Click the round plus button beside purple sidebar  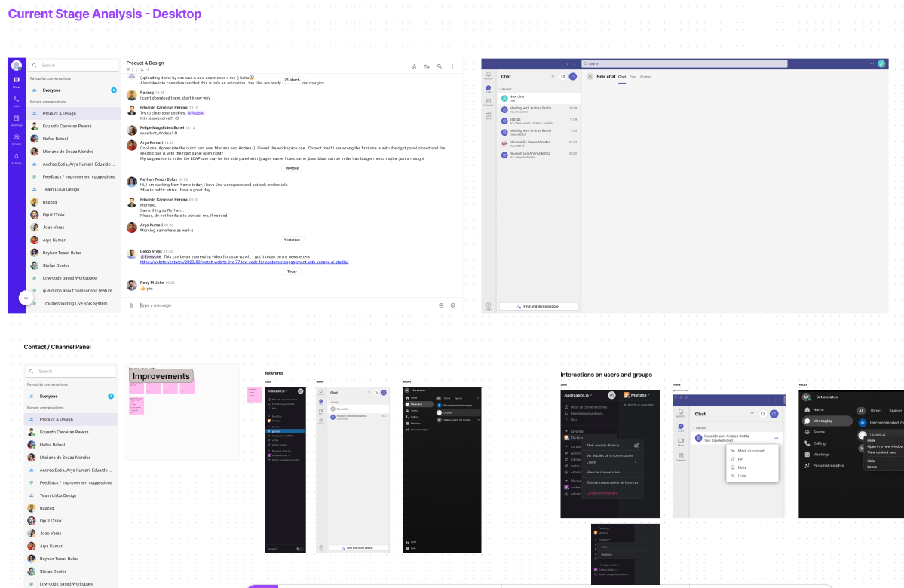click(x=26, y=298)
